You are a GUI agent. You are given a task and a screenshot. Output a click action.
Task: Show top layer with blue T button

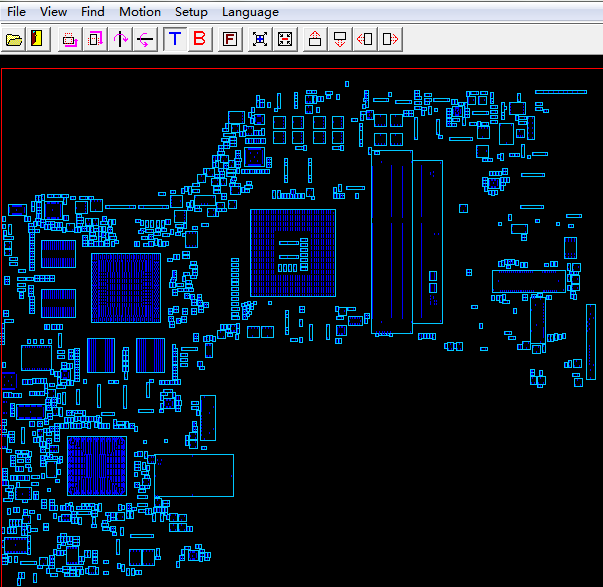click(175, 39)
